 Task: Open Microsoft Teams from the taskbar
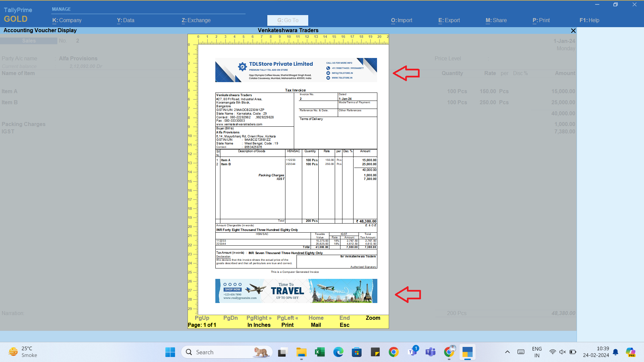pyautogui.click(x=430, y=352)
